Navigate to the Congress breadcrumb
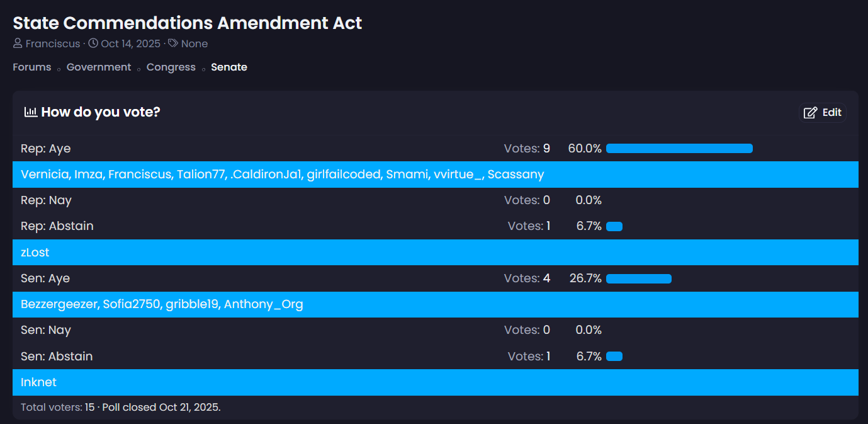The image size is (868, 424). pos(171,67)
